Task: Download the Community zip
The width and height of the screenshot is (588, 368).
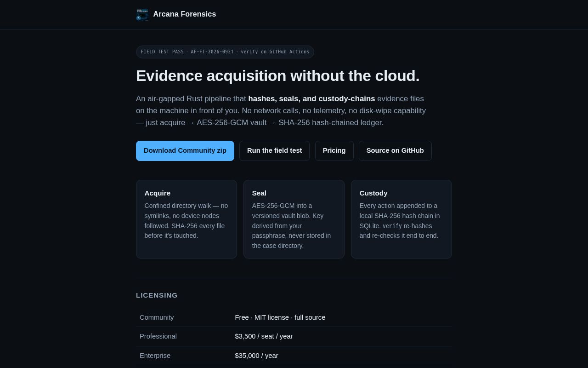Action: tap(185, 151)
